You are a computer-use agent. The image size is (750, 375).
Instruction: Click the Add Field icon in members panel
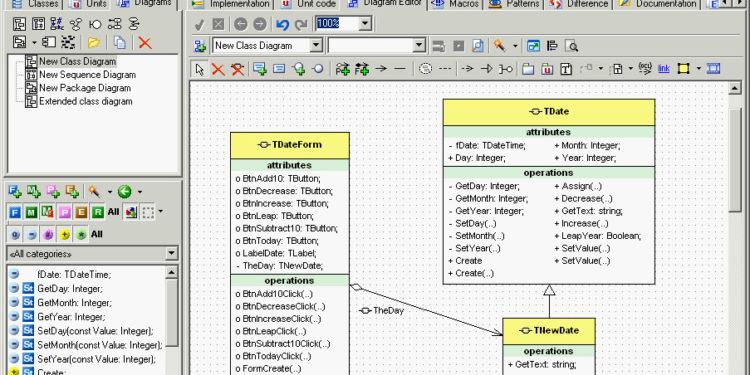click(x=15, y=192)
